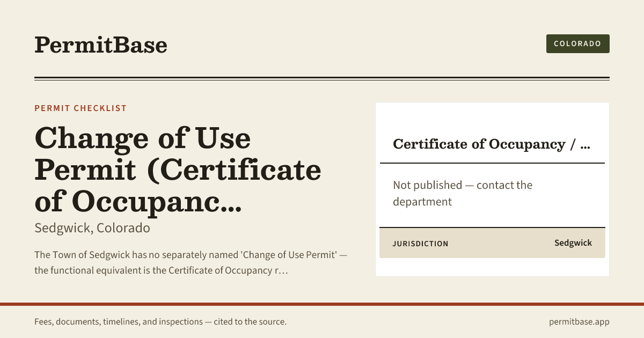This screenshot has height=338, width=644.
Task: Click the Sedgwick, Colorado subtitle
Action: [92, 228]
